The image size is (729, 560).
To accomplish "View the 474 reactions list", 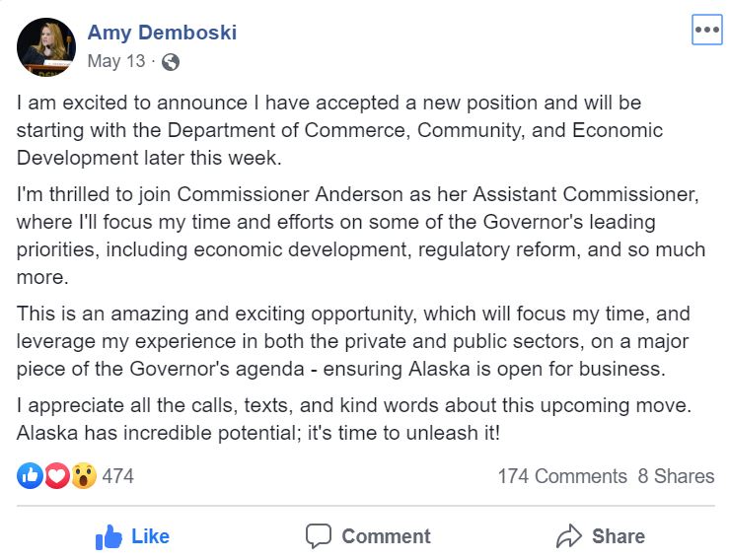I will click(x=117, y=476).
